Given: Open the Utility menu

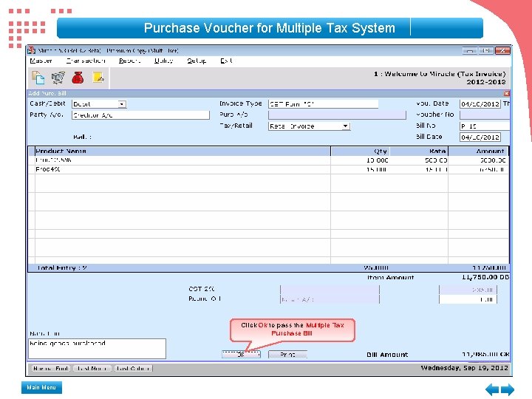Looking at the screenshot, I should 163,61.
